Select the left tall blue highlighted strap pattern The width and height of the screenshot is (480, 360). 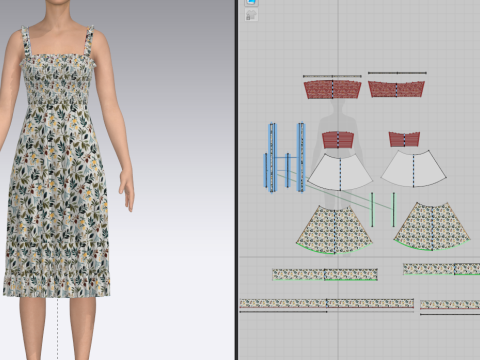coord(273,158)
